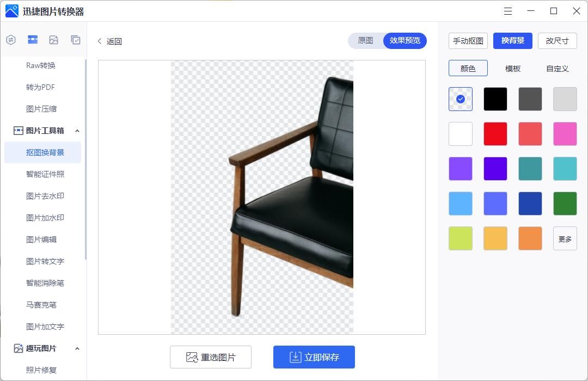588x381 pixels.
Task: Open Raw转换 in the sidebar
Action: 41,65
